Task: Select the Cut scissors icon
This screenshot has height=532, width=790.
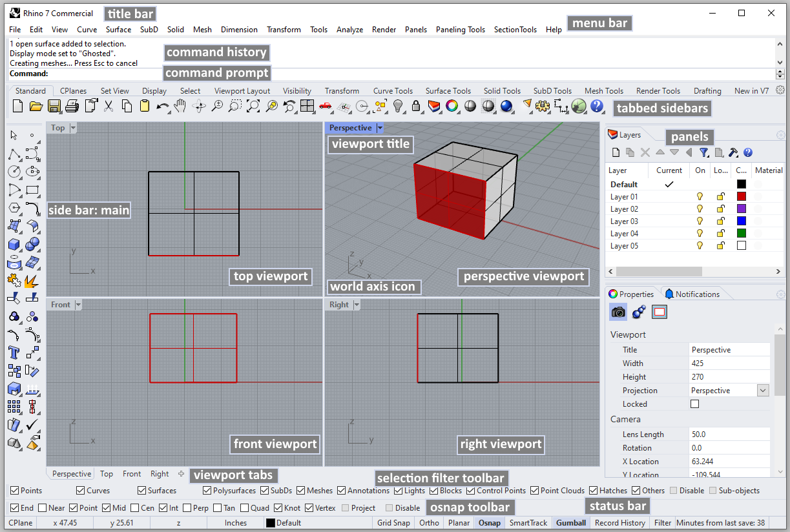Action: click(109, 106)
